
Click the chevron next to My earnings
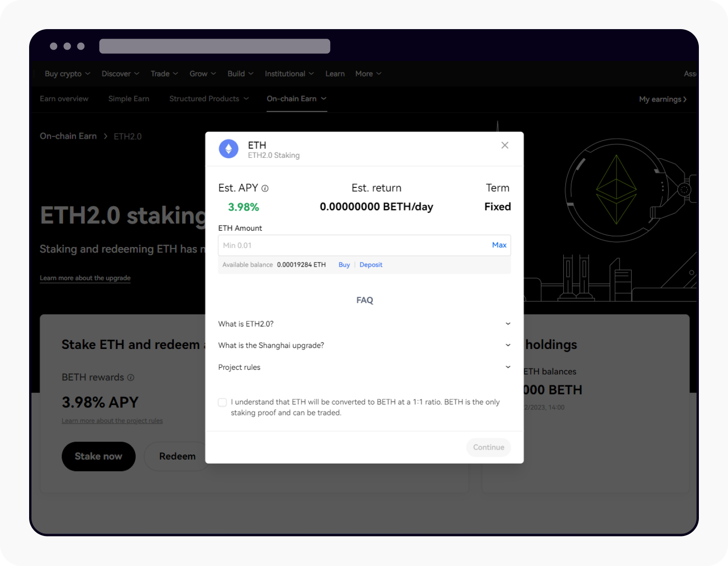[x=684, y=99]
